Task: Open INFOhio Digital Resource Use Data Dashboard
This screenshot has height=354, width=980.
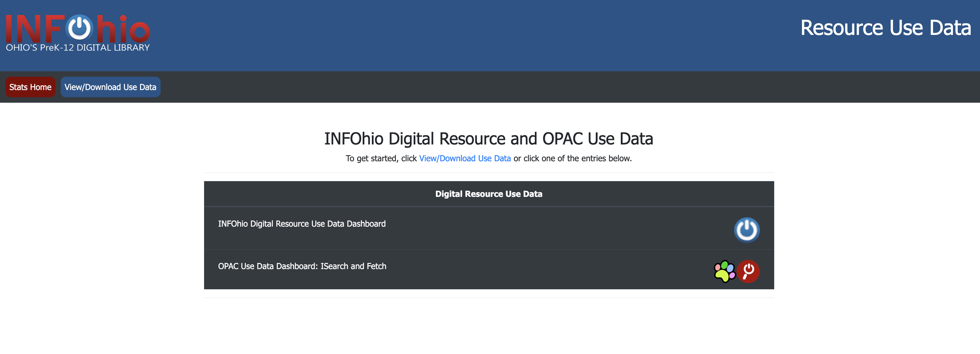Action: [302, 224]
